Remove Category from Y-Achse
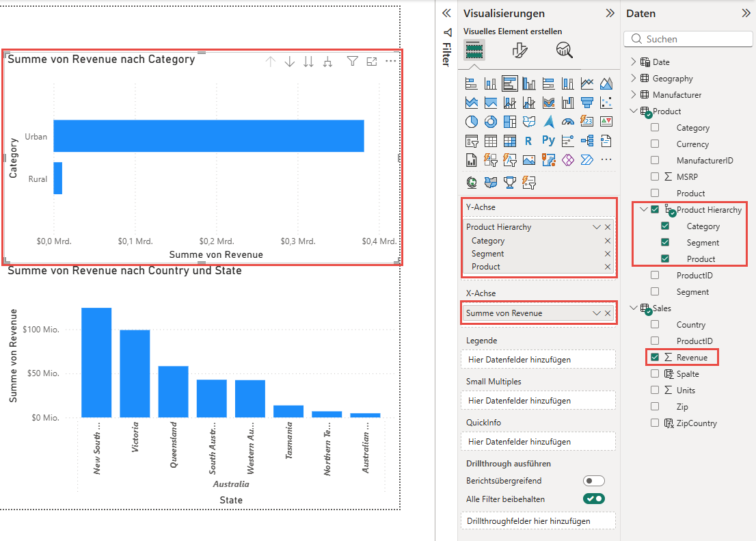This screenshot has height=541, width=756. pos(608,240)
